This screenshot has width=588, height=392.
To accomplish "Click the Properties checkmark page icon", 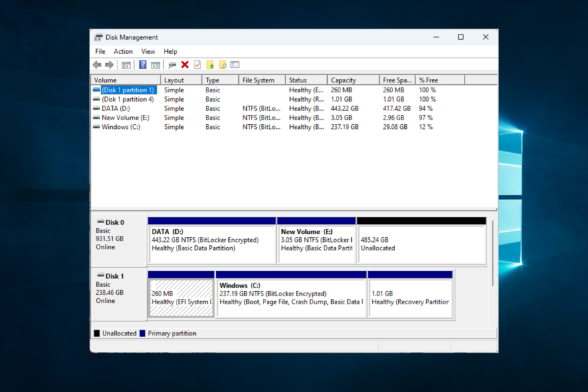I will (x=197, y=64).
